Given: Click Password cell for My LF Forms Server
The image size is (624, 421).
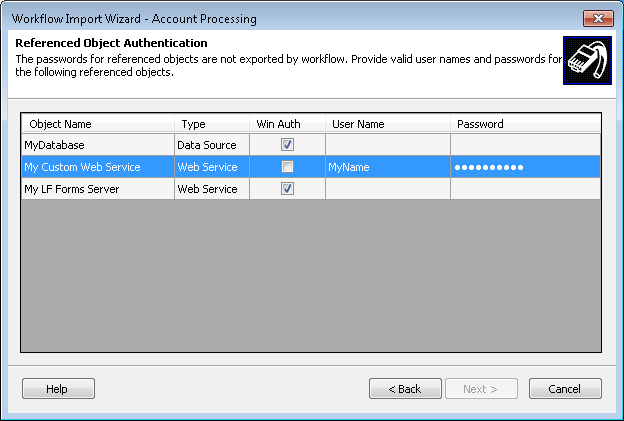Looking at the screenshot, I should point(524,189).
